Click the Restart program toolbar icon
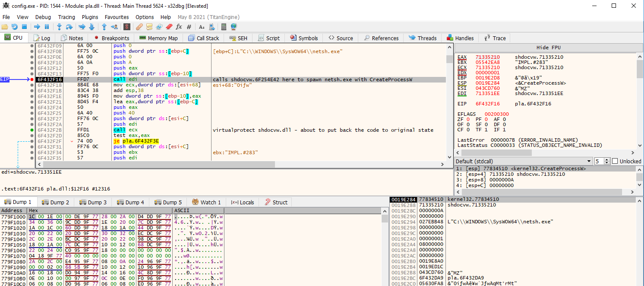 click(x=15, y=27)
